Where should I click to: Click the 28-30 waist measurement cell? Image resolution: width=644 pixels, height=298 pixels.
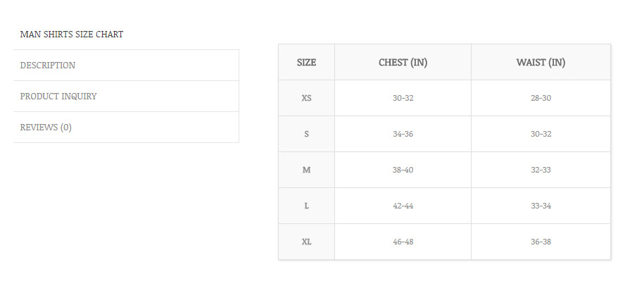541,99
